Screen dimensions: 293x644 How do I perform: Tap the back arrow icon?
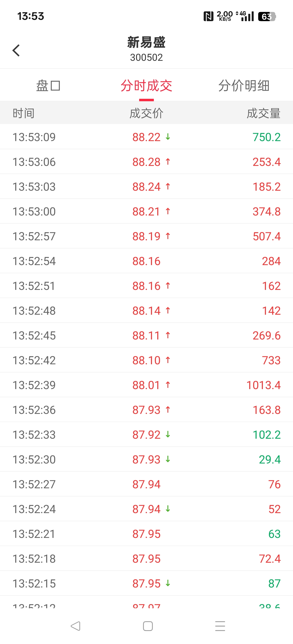pos(16,50)
